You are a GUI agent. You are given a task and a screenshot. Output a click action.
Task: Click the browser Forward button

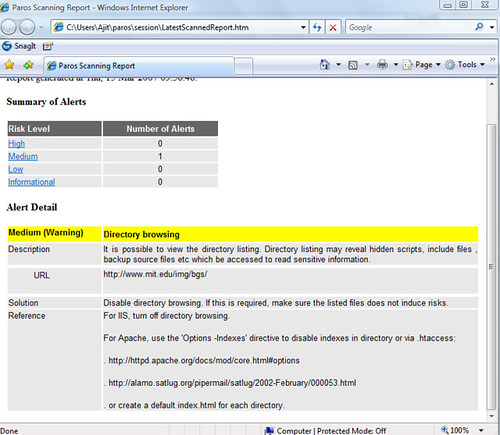[x=27, y=27]
